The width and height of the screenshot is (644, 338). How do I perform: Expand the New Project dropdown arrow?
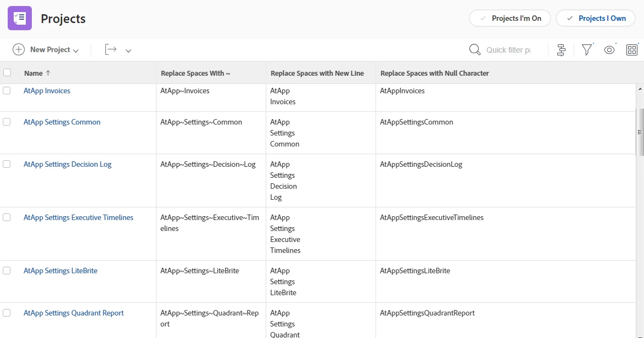tap(76, 50)
